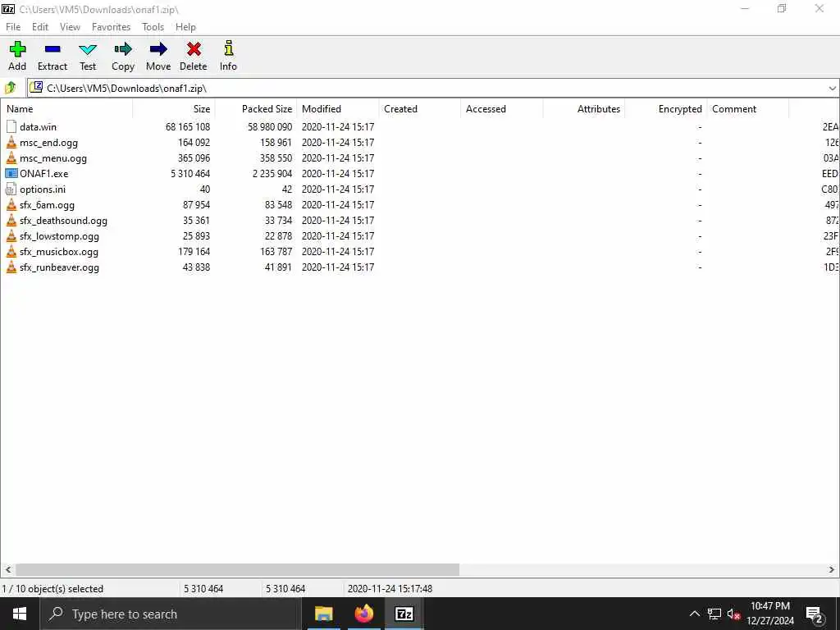Click the Add toolbar icon

click(17, 49)
